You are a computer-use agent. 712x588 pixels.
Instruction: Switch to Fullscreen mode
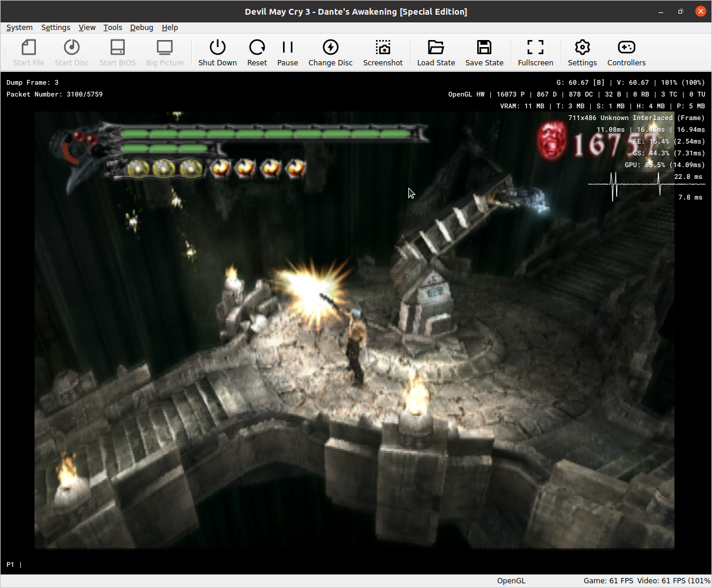click(x=535, y=53)
